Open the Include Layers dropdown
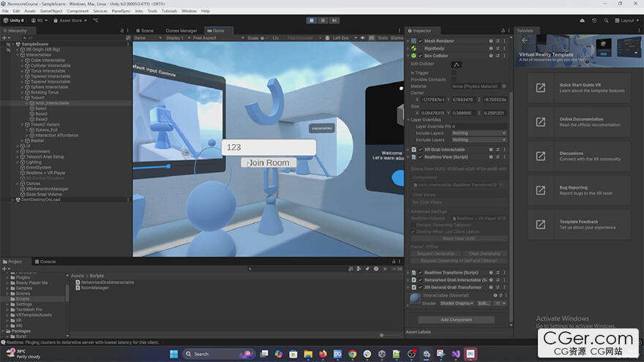Image resolution: width=644 pixels, height=362 pixels. pyautogui.click(x=479, y=133)
